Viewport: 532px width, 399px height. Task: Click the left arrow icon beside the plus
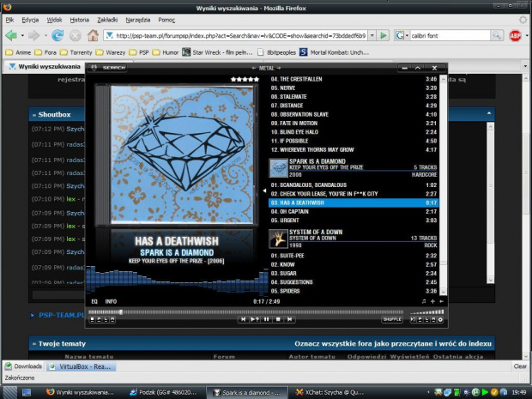[441, 301]
